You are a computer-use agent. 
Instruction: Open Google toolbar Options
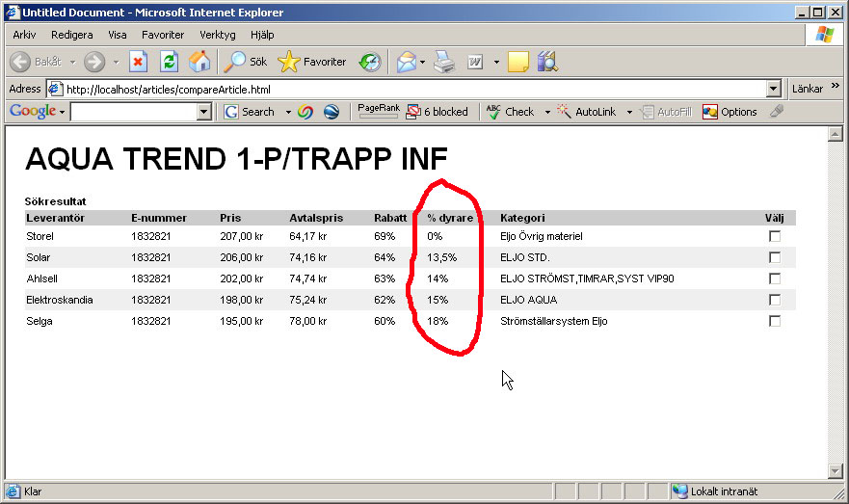click(x=730, y=112)
